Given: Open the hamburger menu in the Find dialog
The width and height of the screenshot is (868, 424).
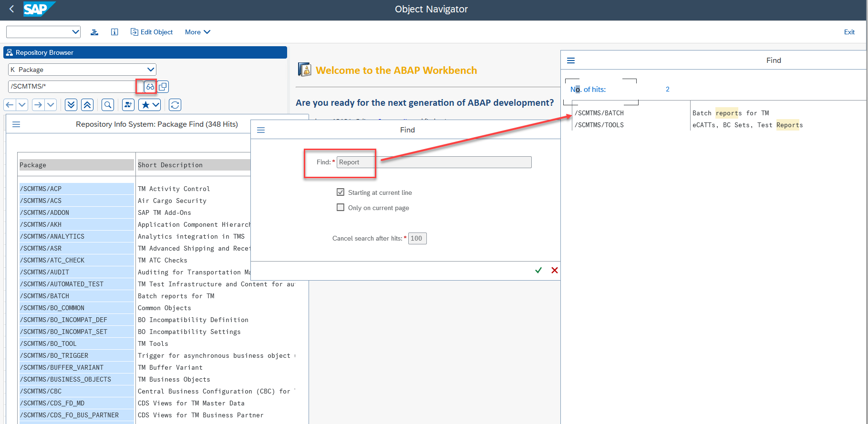Looking at the screenshot, I should point(261,130).
